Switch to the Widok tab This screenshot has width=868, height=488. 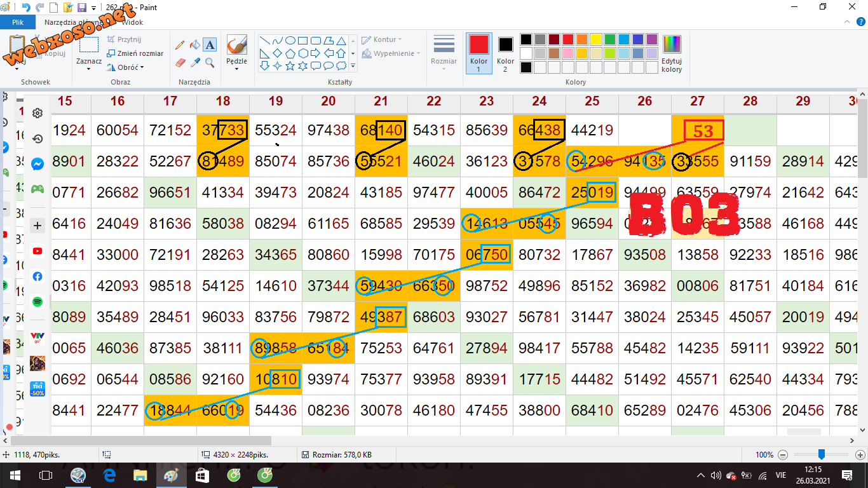[x=132, y=22]
